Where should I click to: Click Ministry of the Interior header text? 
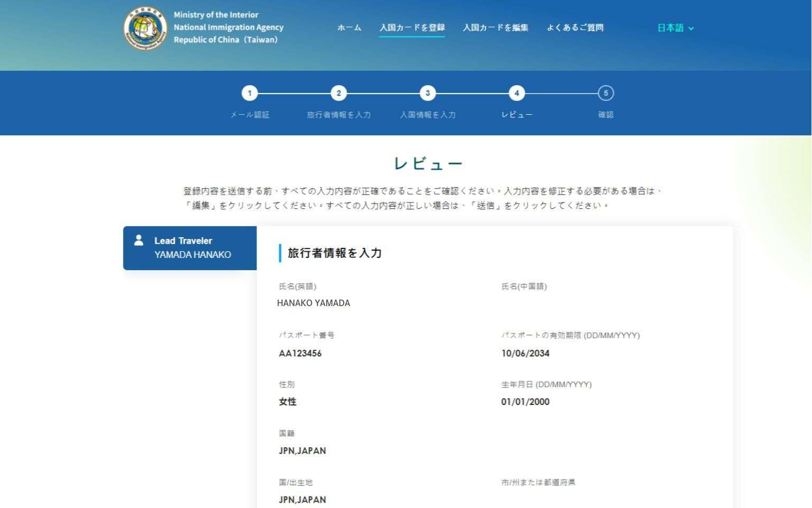tap(216, 15)
